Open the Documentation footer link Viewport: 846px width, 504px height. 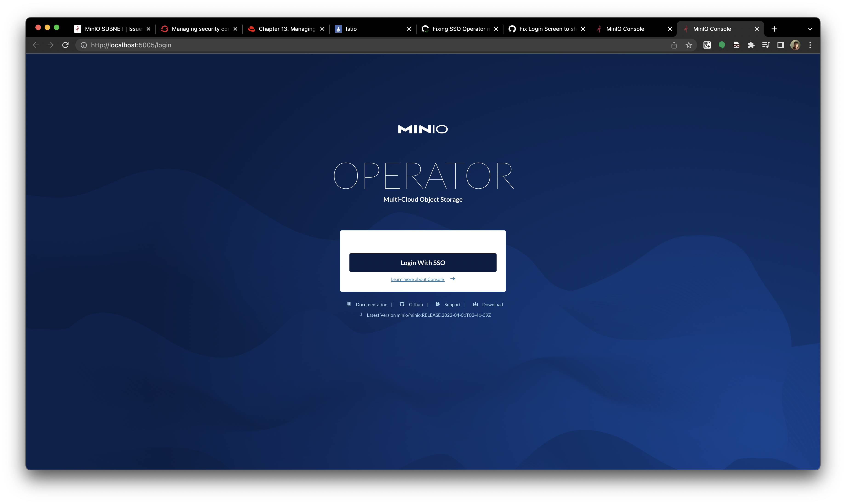coord(371,304)
